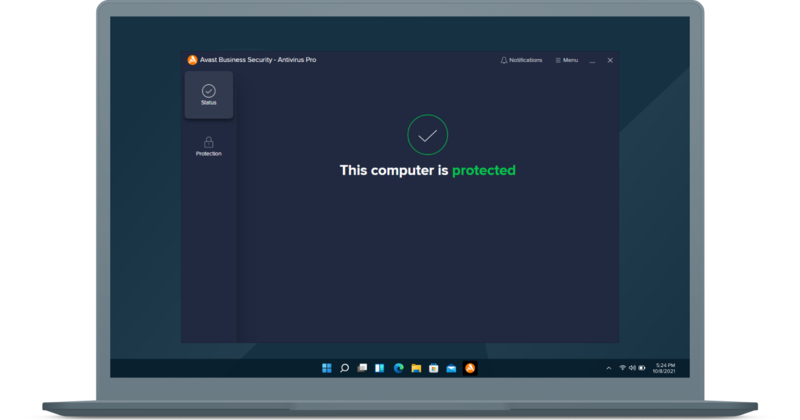Viewport: 800px width, 420px height.
Task: Close the Avast Business Security window
Action: click(610, 60)
